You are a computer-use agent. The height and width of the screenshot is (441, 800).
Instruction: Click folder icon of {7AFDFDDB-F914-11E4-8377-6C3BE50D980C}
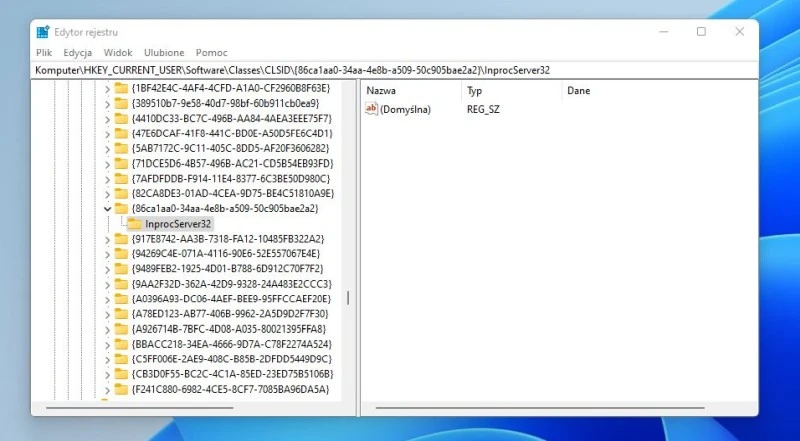click(121, 179)
